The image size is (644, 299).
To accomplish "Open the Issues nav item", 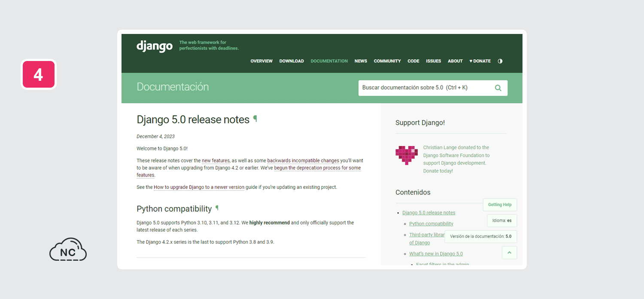I will [434, 61].
